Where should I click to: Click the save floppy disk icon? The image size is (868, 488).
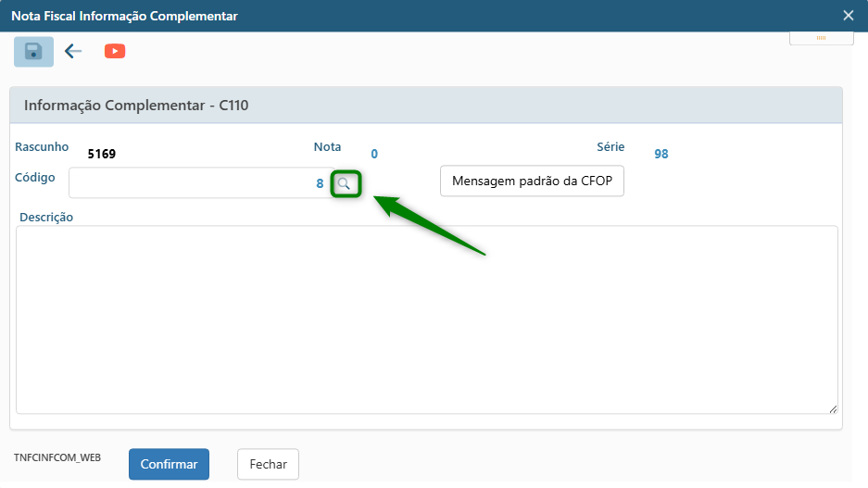pyautogui.click(x=33, y=52)
